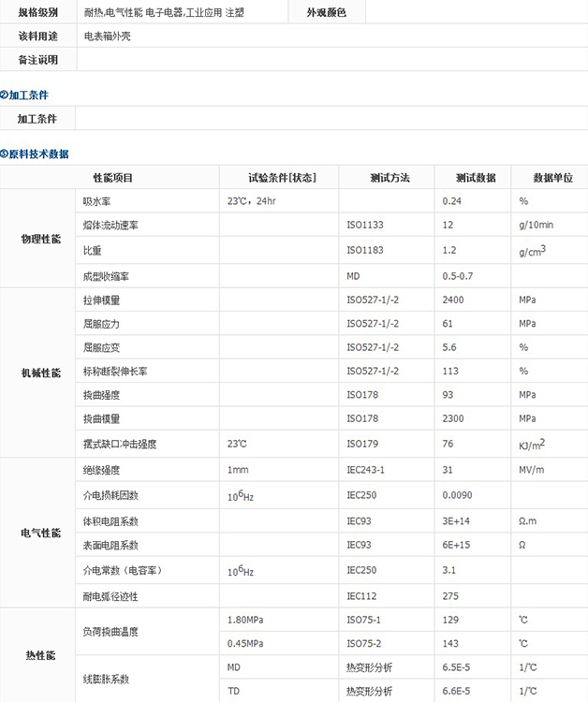Select the 试验条件[状态] column header
588x702 pixels.
click(281, 178)
